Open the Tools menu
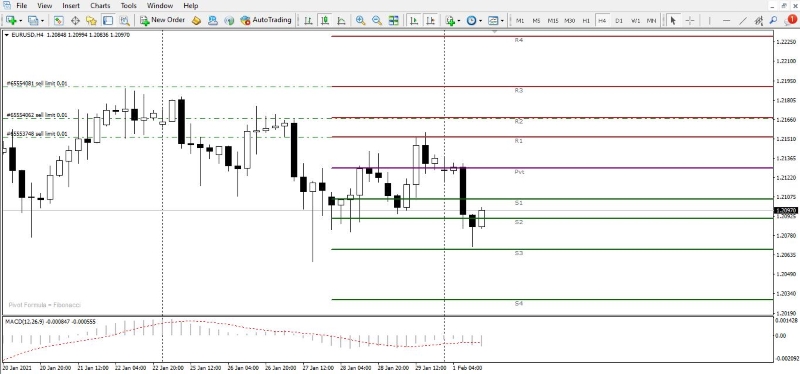The width and height of the screenshot is (800, 374). pyautogui.click(x=129, y=6)
